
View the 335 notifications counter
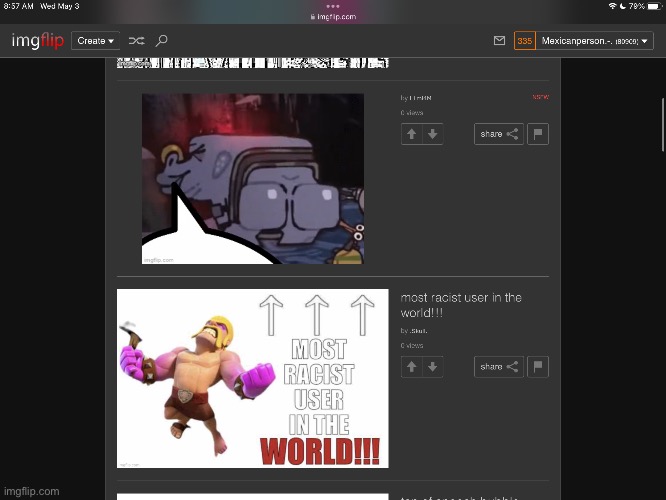[x=525, y=41]
